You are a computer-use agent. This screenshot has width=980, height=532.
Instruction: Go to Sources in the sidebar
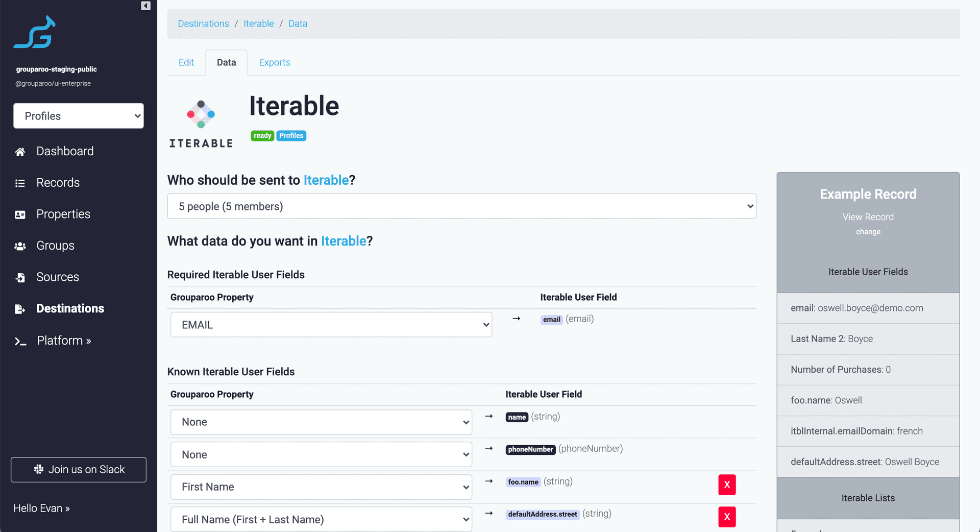tap(58, 277)
